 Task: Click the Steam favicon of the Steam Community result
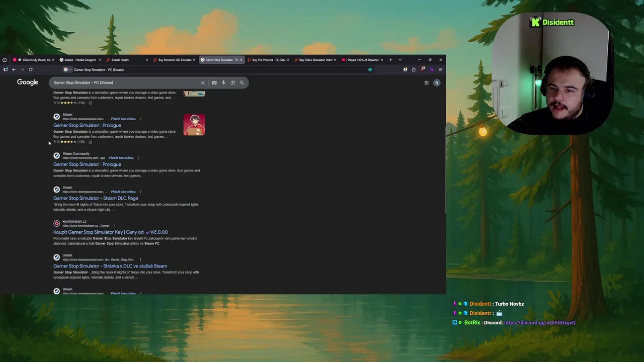pos(56,155)
